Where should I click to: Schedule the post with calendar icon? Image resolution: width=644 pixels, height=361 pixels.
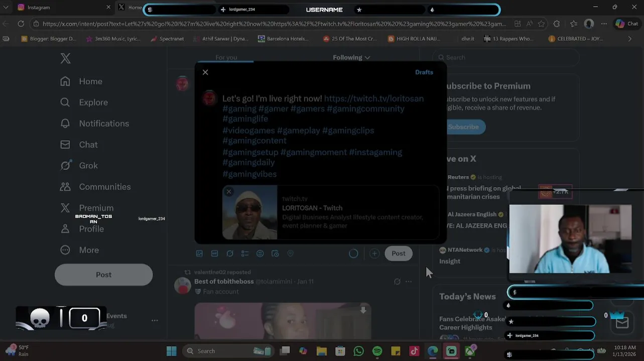tap(275, 254)
